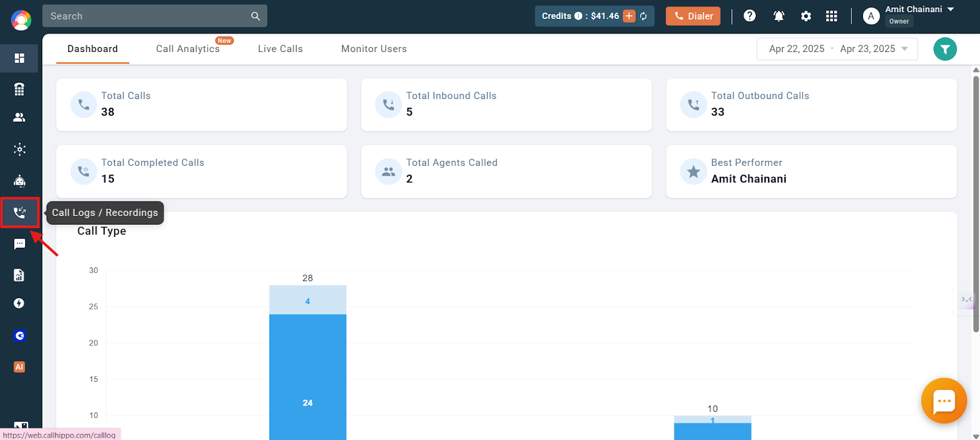
Task: Open the orange AI sidebar icon
Action: [x=20, y=367]
